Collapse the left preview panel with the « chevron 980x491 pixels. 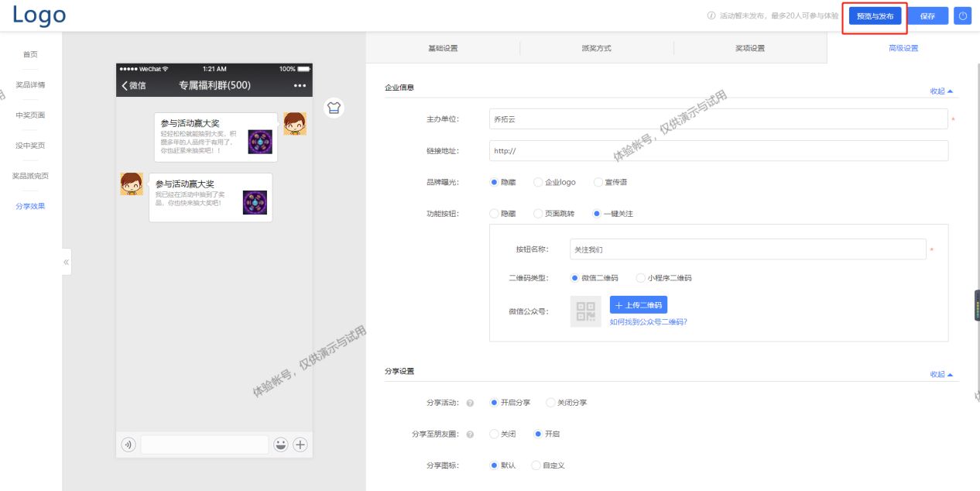[66, 262]
